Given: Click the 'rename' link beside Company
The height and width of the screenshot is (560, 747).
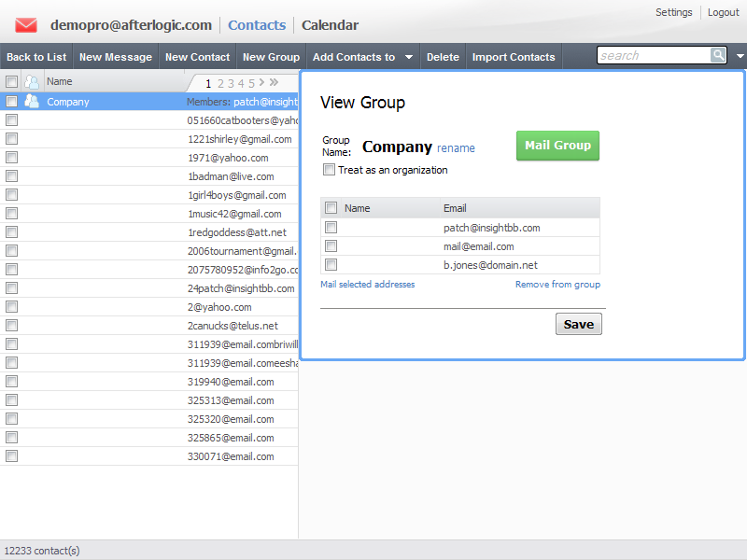Looking at the screenshot, I should tap(456, 148).
